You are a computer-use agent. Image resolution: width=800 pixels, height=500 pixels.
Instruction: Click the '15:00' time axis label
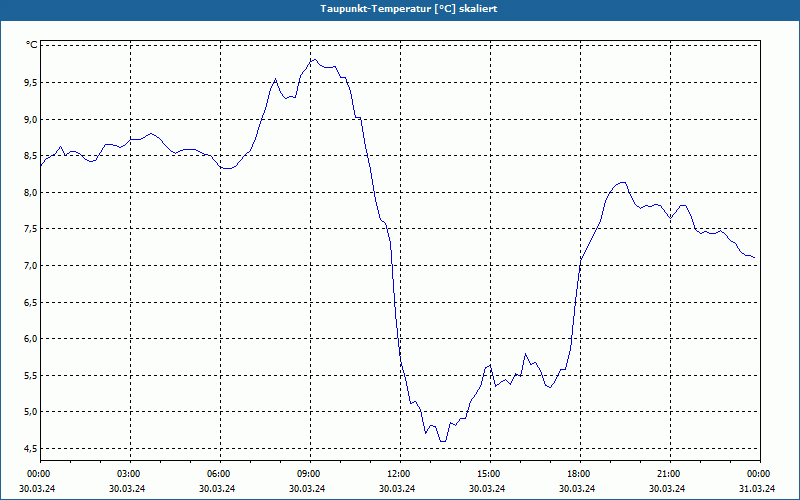(490, 474)
